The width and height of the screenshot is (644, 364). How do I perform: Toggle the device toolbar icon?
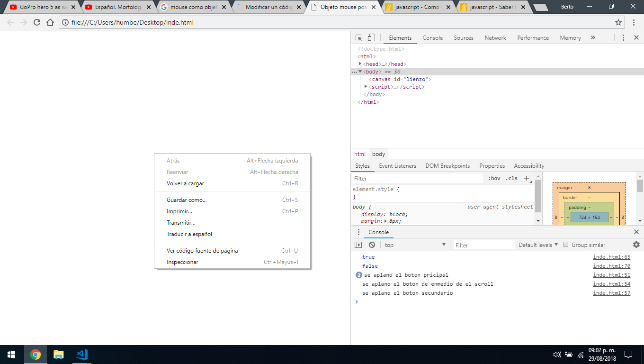click(x=371, y=38)
